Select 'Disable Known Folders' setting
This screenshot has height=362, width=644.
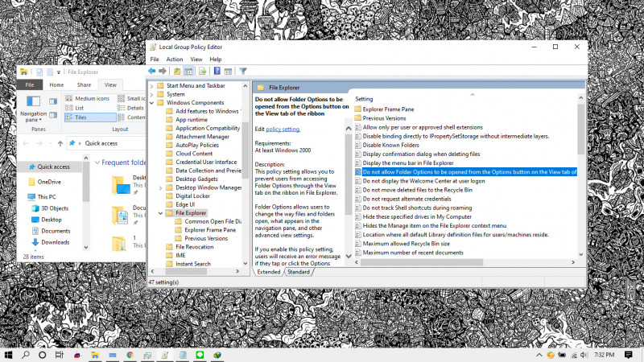click(x=390, y=146)
